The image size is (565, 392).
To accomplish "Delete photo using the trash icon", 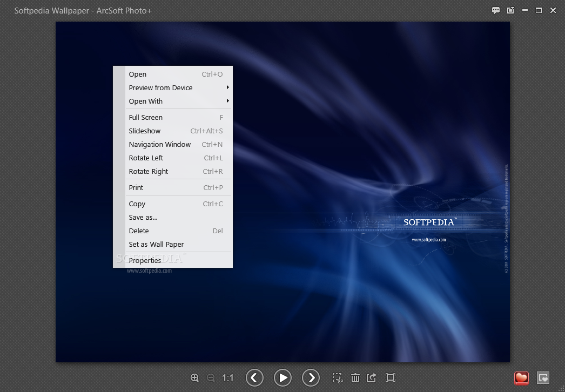I will 355,377.
